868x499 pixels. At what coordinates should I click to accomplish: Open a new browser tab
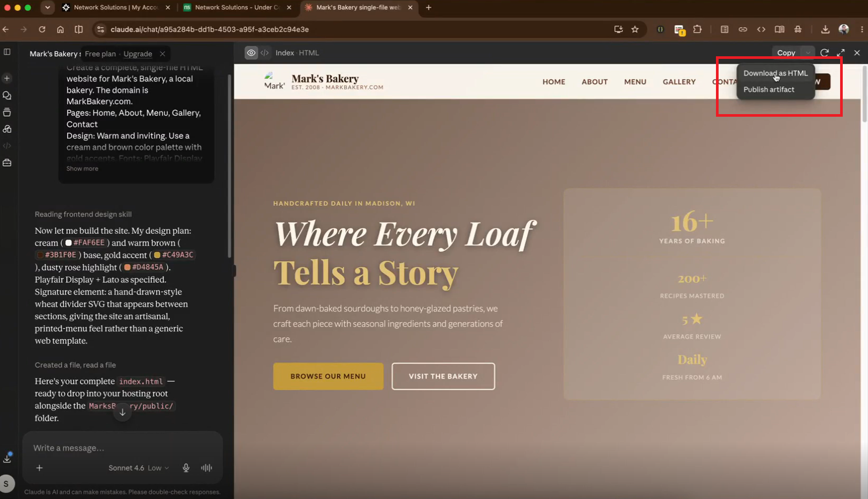(429, 7)
